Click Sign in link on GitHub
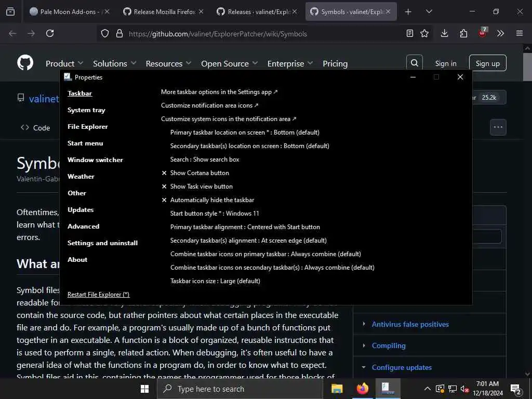 (x=445, y=63)
